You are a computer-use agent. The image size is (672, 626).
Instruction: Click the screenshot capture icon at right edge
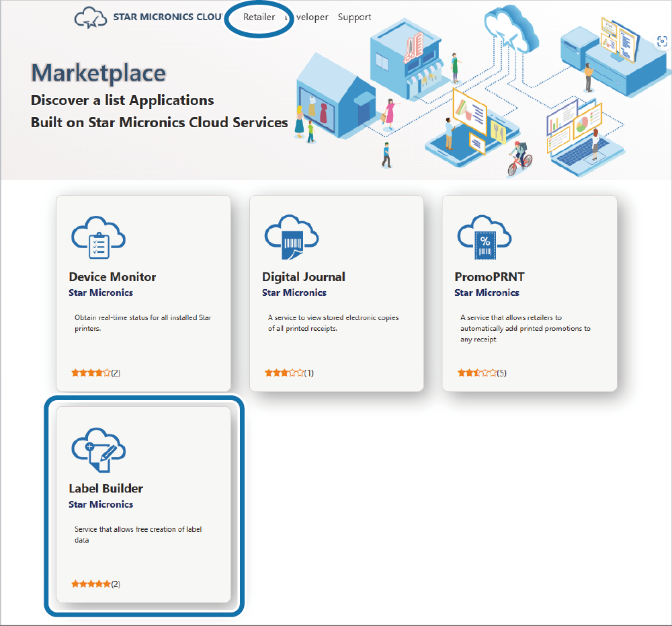pos(662,41)
